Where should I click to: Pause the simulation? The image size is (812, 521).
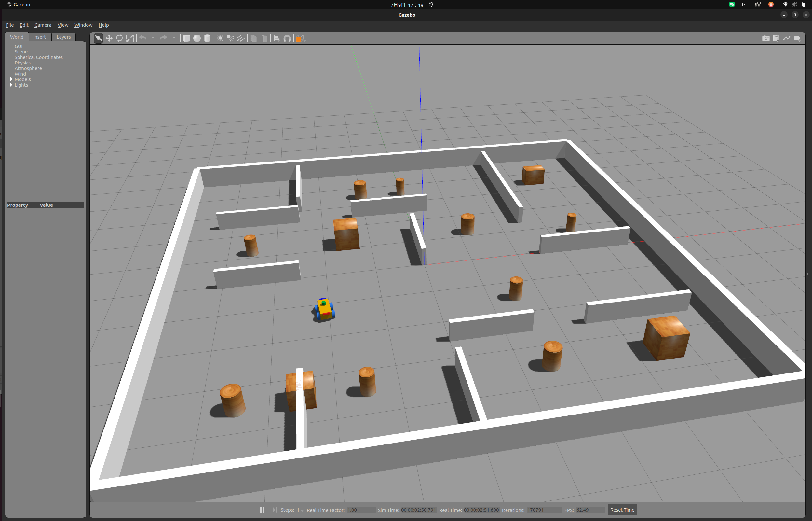pyautogui.click(x=262, y=510)
